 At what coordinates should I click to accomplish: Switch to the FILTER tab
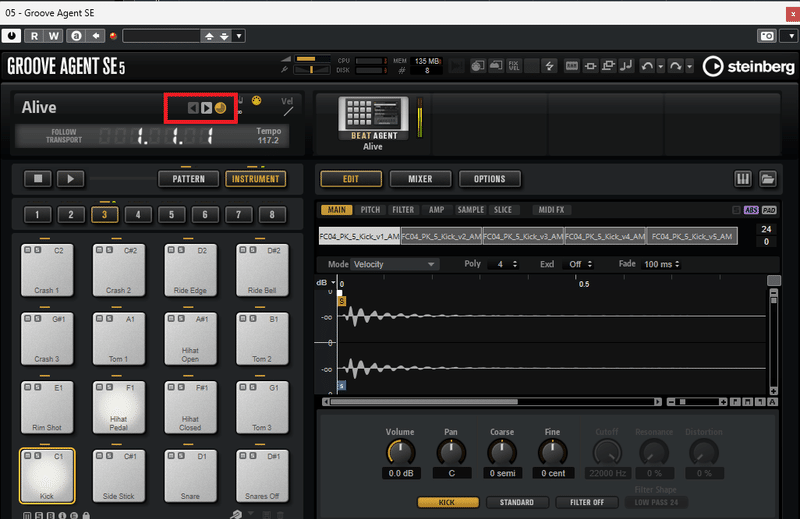click(403, 210)
